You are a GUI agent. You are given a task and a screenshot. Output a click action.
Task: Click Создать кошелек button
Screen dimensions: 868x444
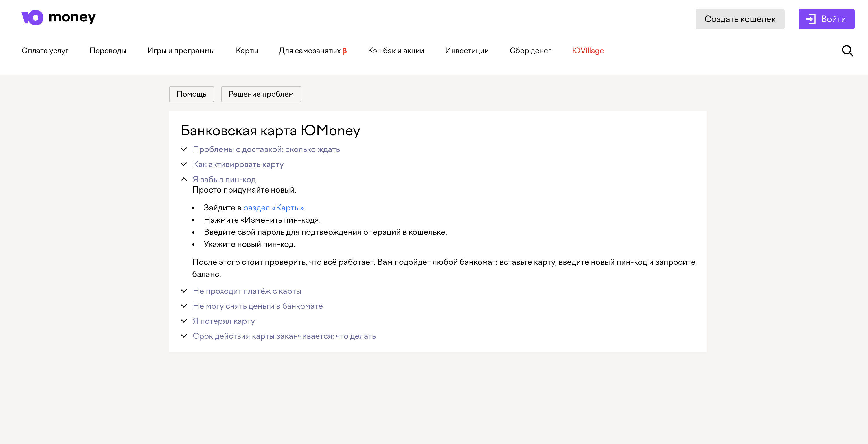click(x=740, y=19)
